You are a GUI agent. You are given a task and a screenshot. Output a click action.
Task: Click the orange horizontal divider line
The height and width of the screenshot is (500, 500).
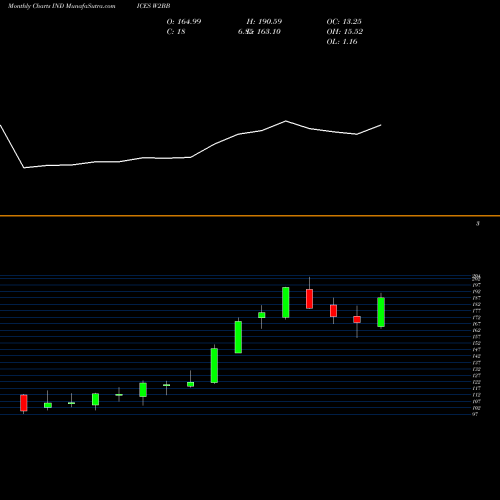pyautogui.click(x=250, y=216)
